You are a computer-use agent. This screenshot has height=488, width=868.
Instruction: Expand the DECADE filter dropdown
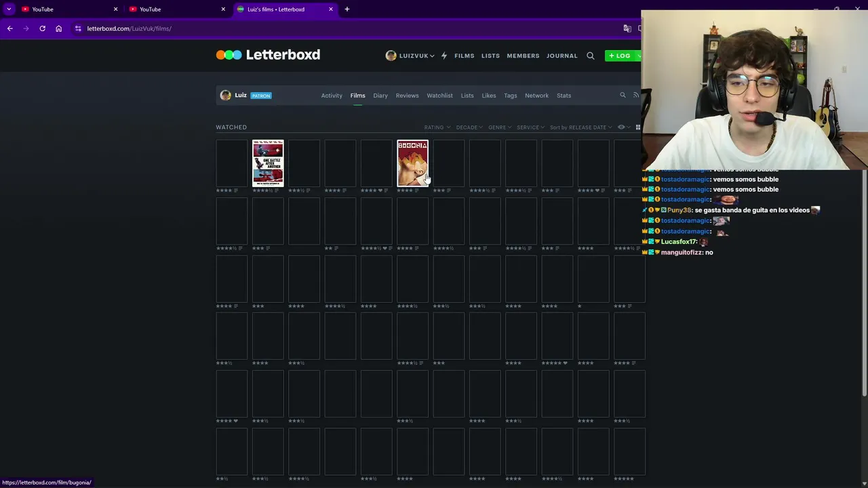(469, 127)
